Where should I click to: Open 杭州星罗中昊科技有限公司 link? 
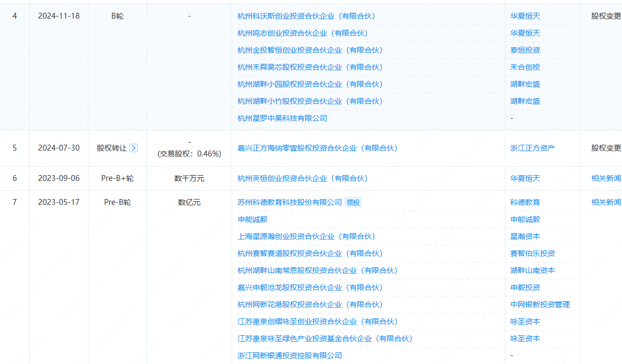[282, 118]
